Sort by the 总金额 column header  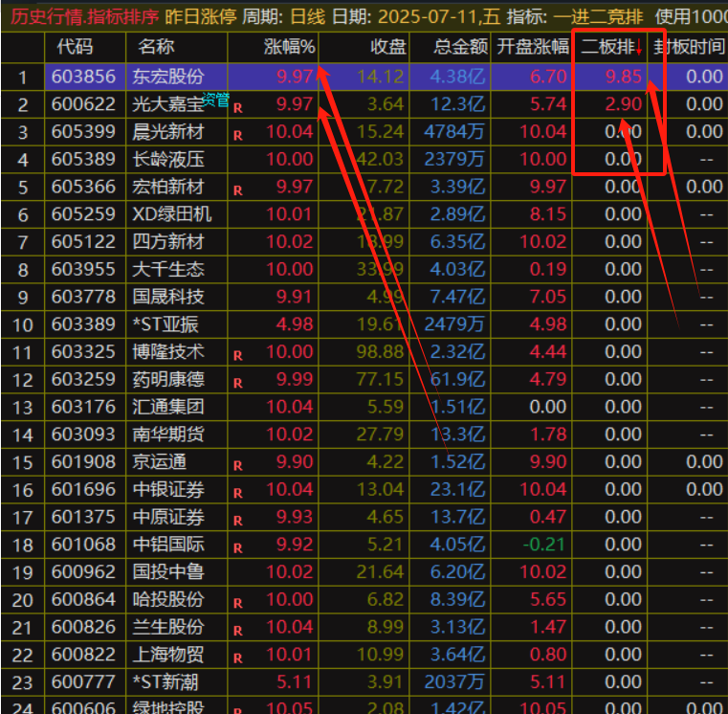pos(461,47)
